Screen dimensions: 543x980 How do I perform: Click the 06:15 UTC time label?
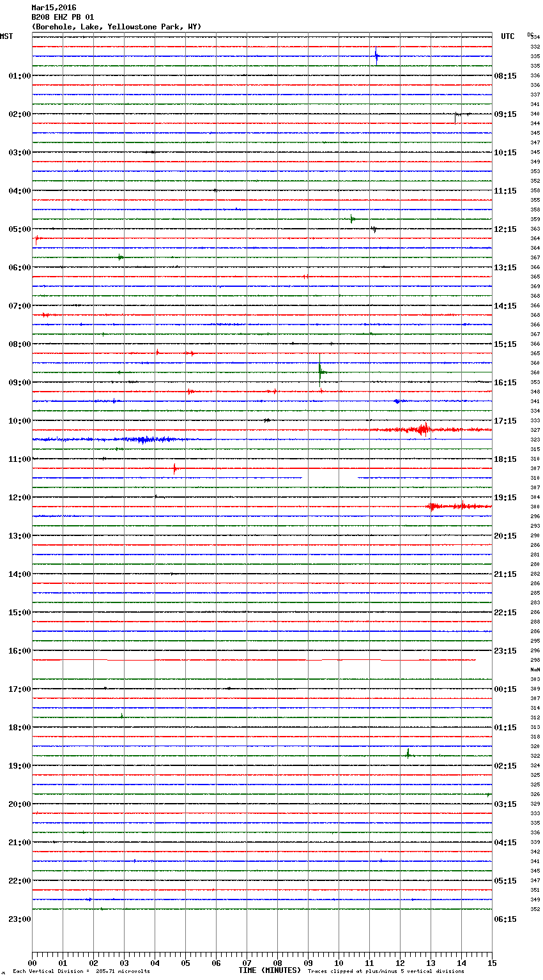[505, 919]
